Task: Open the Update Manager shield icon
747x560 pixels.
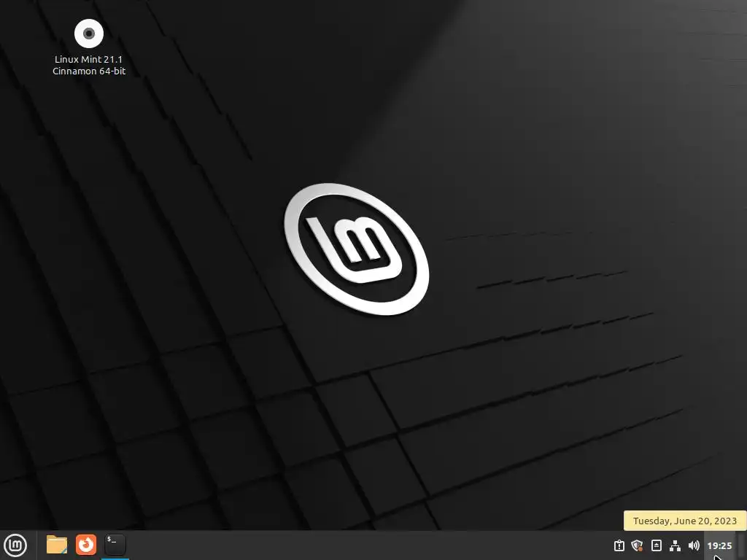Action: click(637, 545)
